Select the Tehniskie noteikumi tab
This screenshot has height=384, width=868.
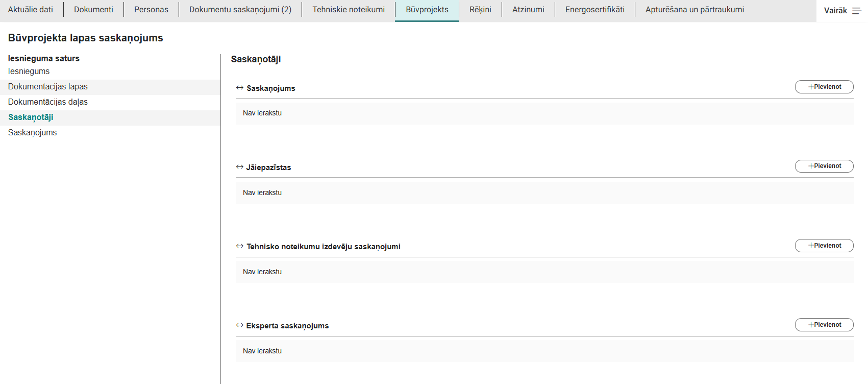(x=349, y=10)
